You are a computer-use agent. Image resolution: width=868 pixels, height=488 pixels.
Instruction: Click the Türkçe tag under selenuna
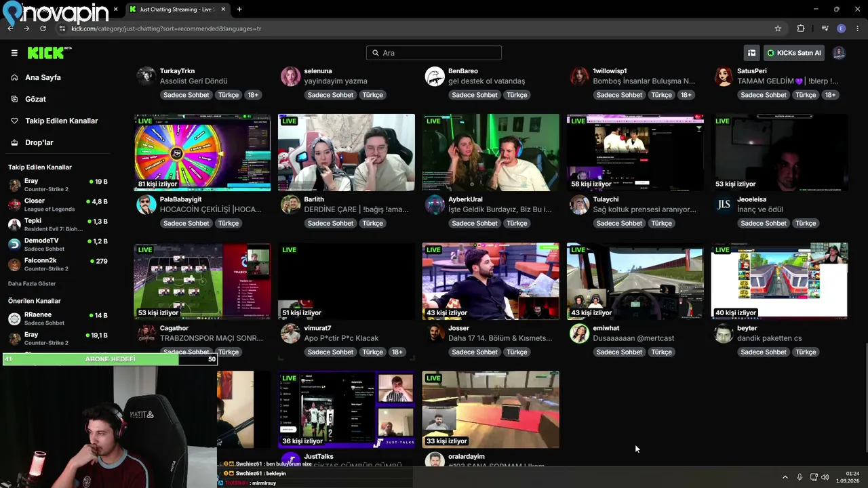[x=372, y=95]
